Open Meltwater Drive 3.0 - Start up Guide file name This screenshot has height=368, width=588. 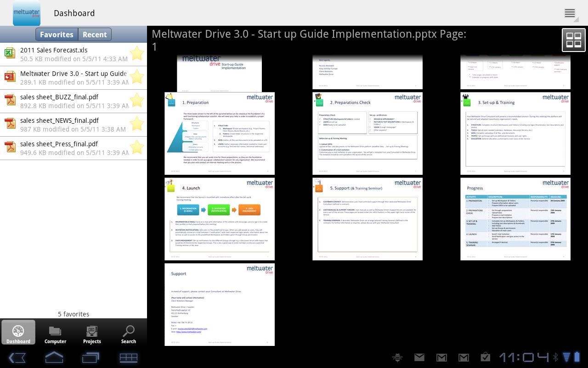tap(73, 74)
